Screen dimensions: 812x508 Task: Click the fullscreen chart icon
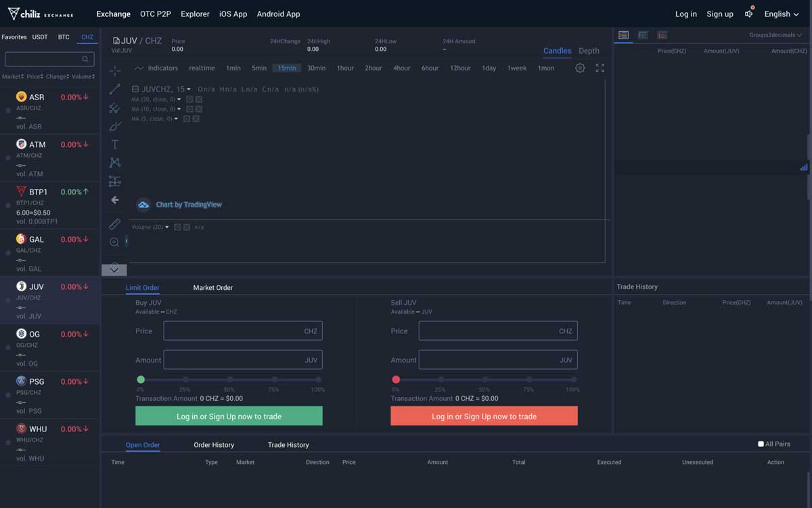[600, 68]
